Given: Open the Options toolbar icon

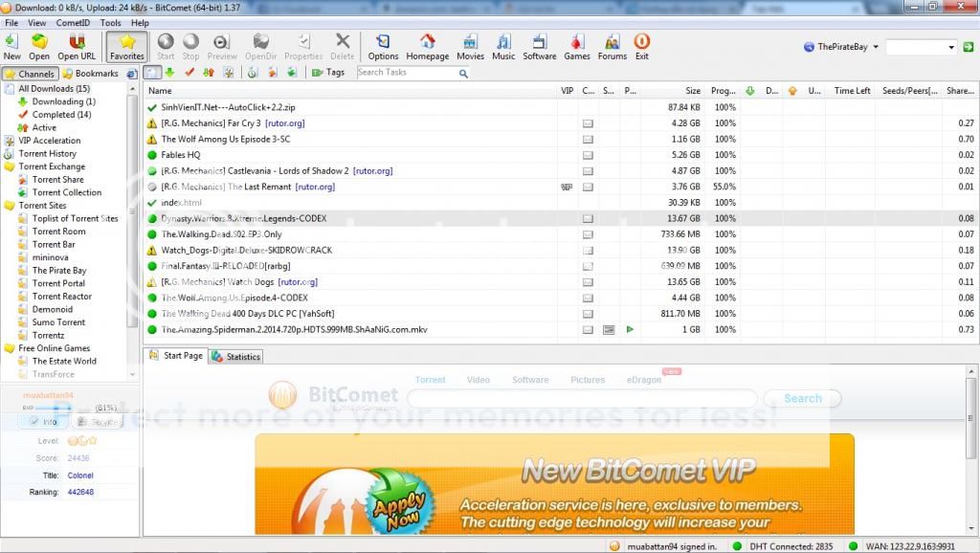Looking at the screenshot, I should [383, 48].
